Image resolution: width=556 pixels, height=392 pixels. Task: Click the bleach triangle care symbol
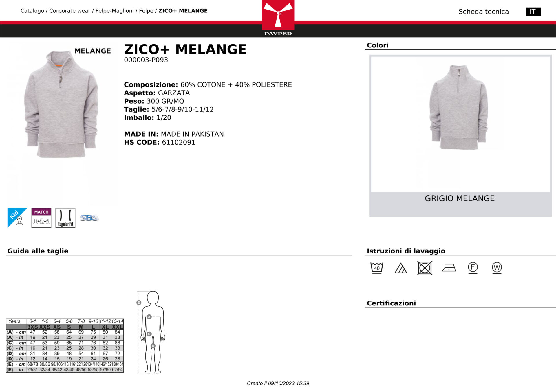[x=401, y=268]
